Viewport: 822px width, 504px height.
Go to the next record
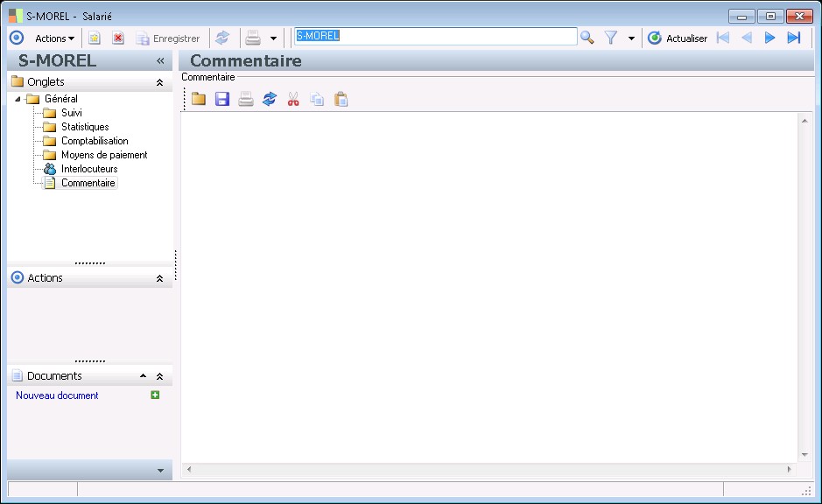tap(770, 38)
